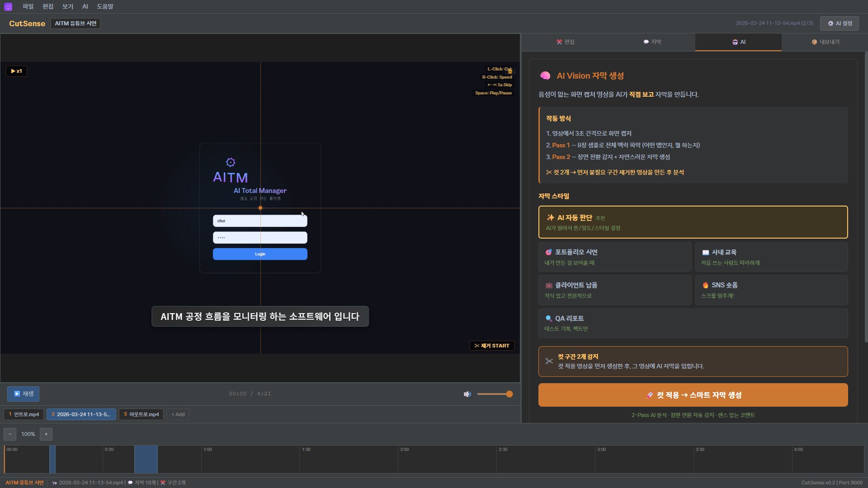The height and width of the screenshot is (488, 868).
Task: Click the rocket icon on generate button
Action: 649,395
